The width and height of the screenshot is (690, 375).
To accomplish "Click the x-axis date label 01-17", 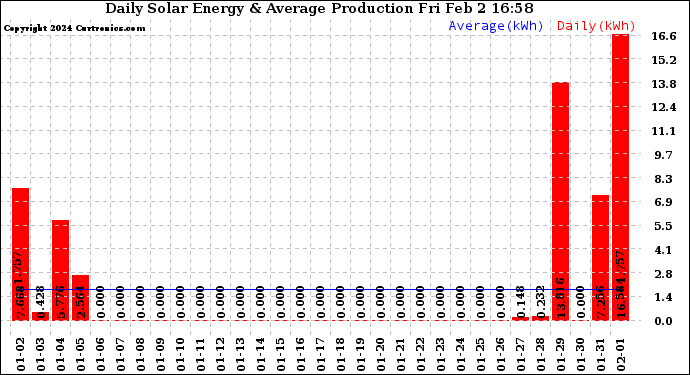I will [321, 355].
